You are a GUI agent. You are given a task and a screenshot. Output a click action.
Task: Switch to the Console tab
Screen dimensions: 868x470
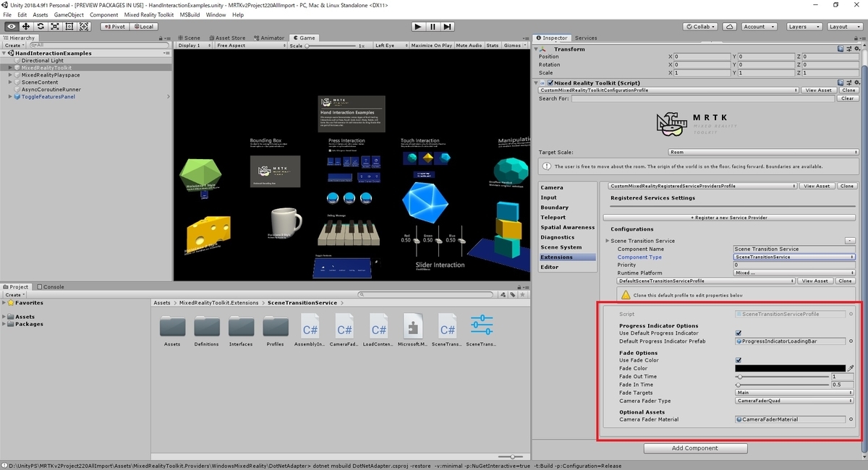pyautogui.click(x=51, y=286)
